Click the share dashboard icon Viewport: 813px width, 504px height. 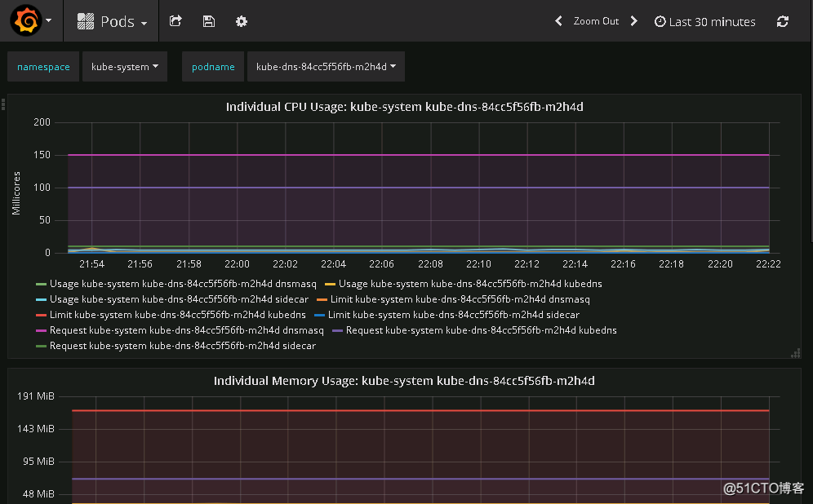(175, 21)
